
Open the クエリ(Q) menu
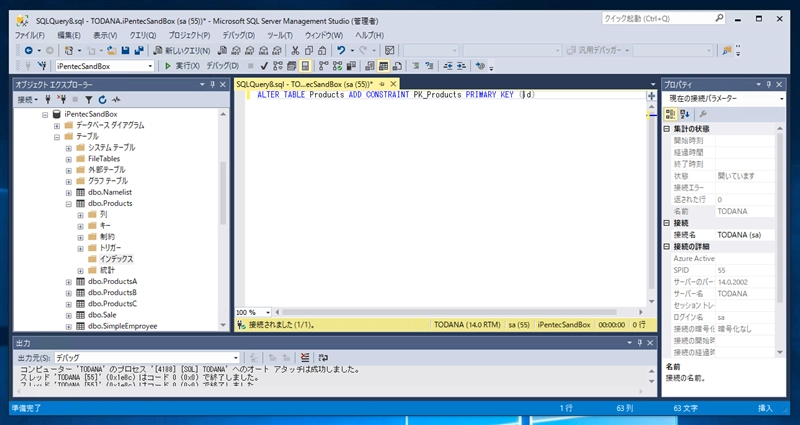[143, 36]
